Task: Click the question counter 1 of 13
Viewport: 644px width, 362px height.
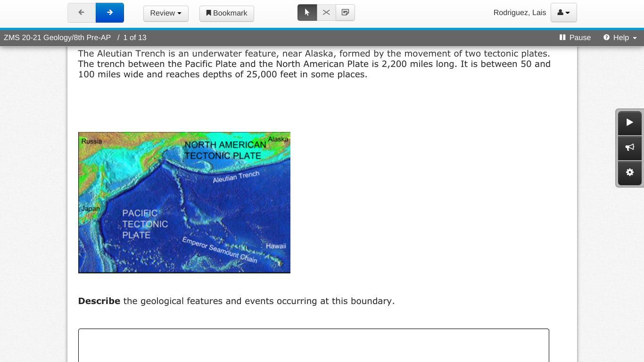Action: point(135,38)
